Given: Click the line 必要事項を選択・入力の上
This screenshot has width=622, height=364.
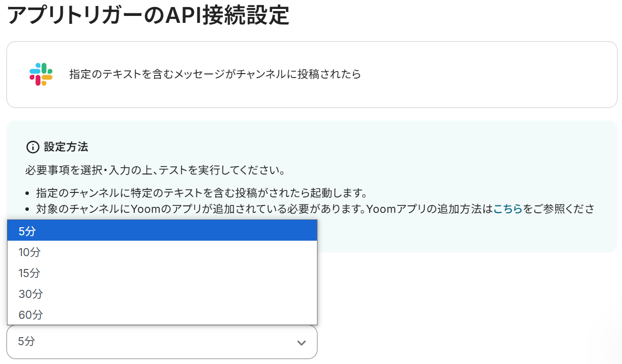Looking at the screenshot, I should [155, 171].
